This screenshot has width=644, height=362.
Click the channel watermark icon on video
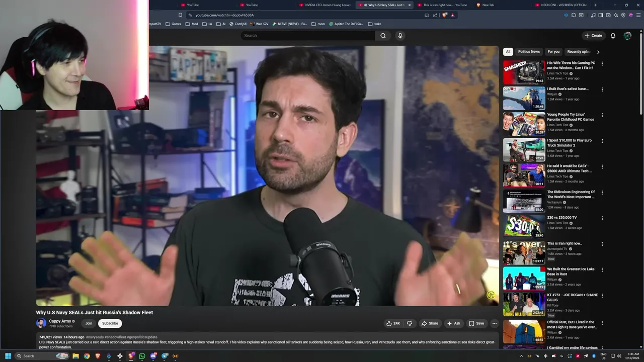pyautogui.click(x=491, y=295)
